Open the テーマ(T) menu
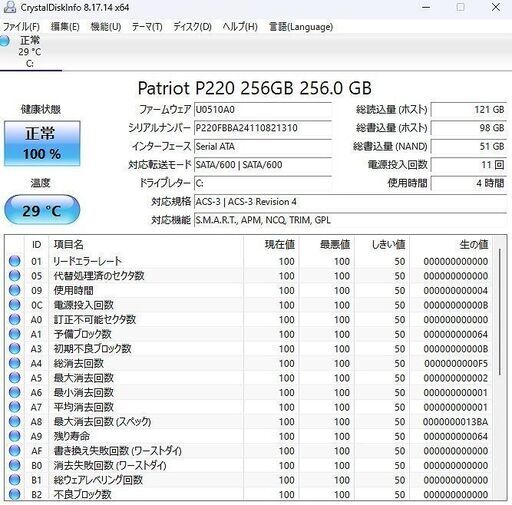The image size is (512, 505). [147, 27]
